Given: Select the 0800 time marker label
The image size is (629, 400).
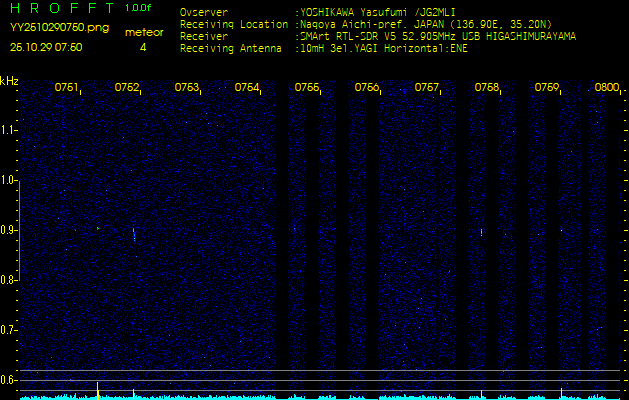Looking at the screenshot, I should click(607, 87).
